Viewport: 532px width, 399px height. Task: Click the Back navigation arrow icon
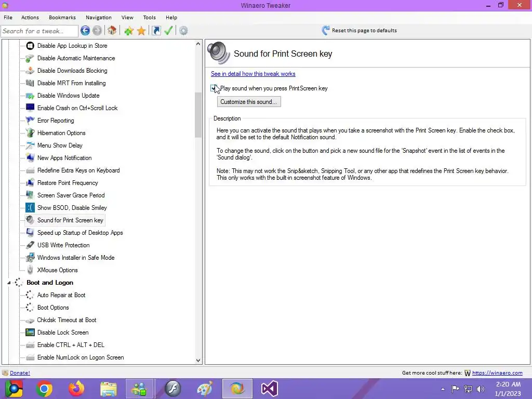pos(85,31)
